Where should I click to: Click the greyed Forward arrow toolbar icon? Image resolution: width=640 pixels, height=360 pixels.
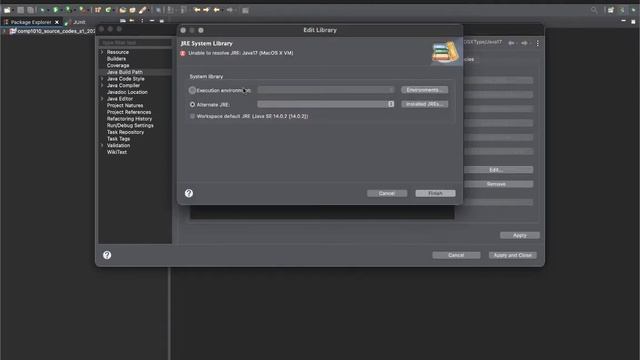coord(230,10)
